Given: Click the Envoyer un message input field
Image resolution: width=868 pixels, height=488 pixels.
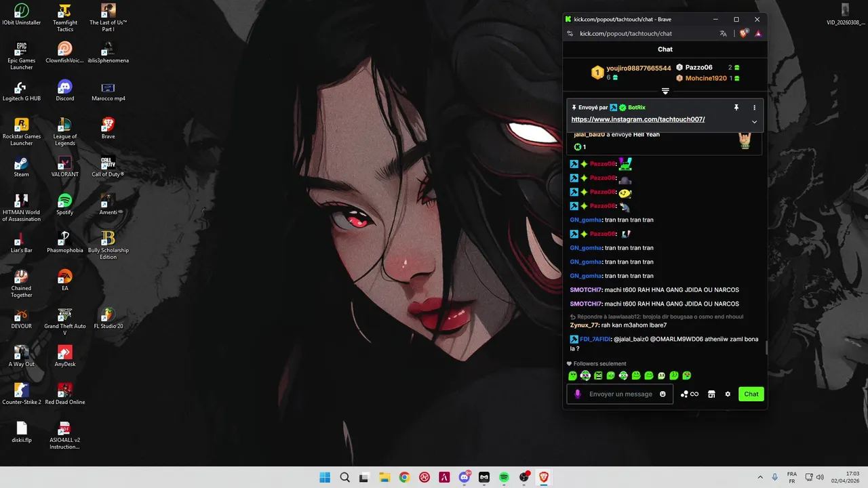Looking at the screenshot, I should click(620, 394).
